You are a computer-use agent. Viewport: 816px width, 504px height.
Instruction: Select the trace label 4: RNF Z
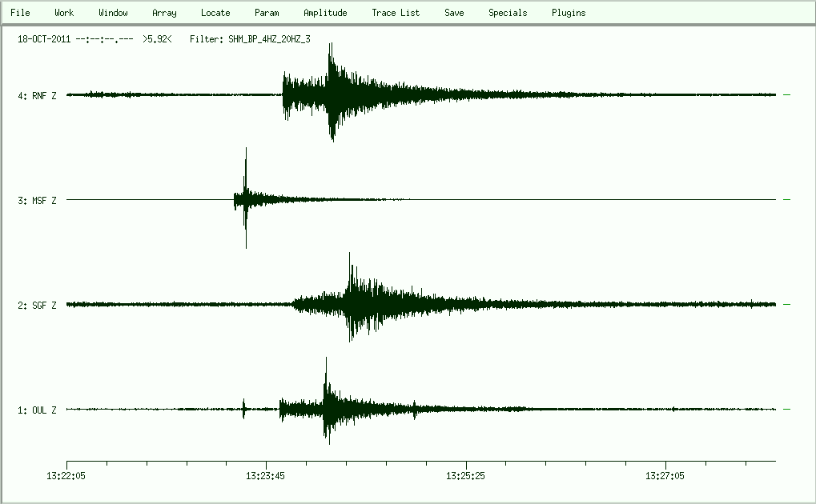pyautogui.click(x=37, y=96)
